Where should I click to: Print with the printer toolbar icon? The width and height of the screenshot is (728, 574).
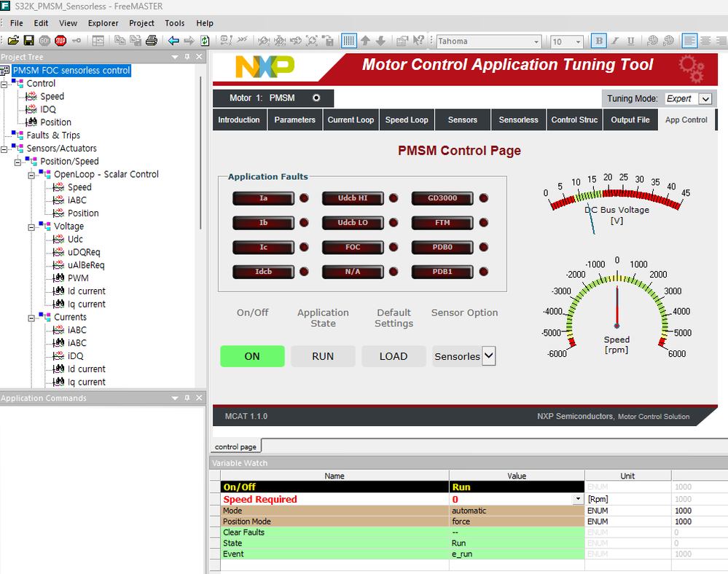(x=152, y=41)
